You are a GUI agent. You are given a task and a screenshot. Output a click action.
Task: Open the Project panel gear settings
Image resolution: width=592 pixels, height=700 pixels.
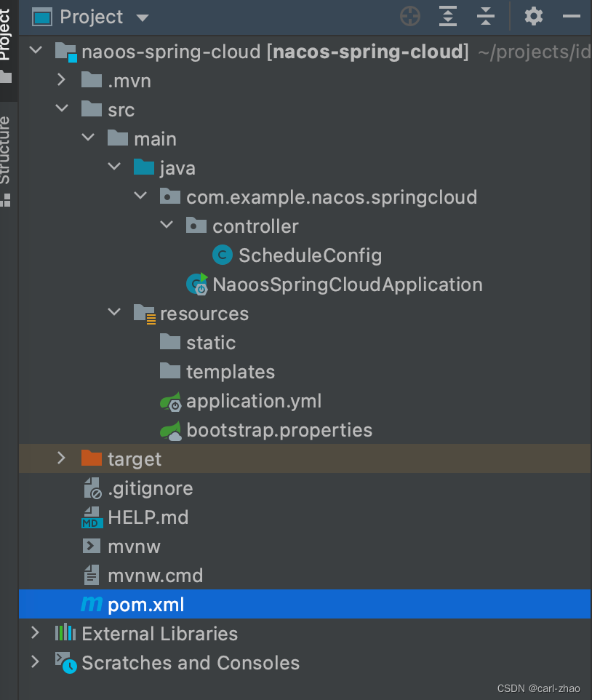coord(534,16)
